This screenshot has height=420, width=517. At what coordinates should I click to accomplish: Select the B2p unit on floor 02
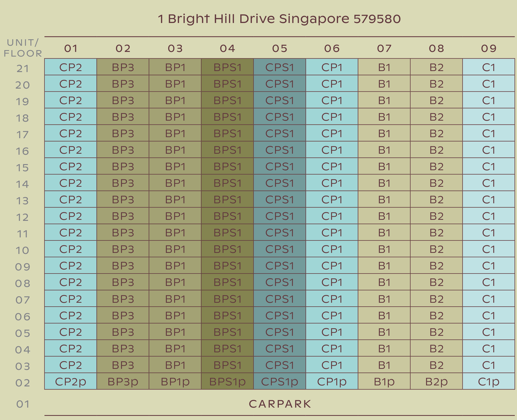pos(436,381)
